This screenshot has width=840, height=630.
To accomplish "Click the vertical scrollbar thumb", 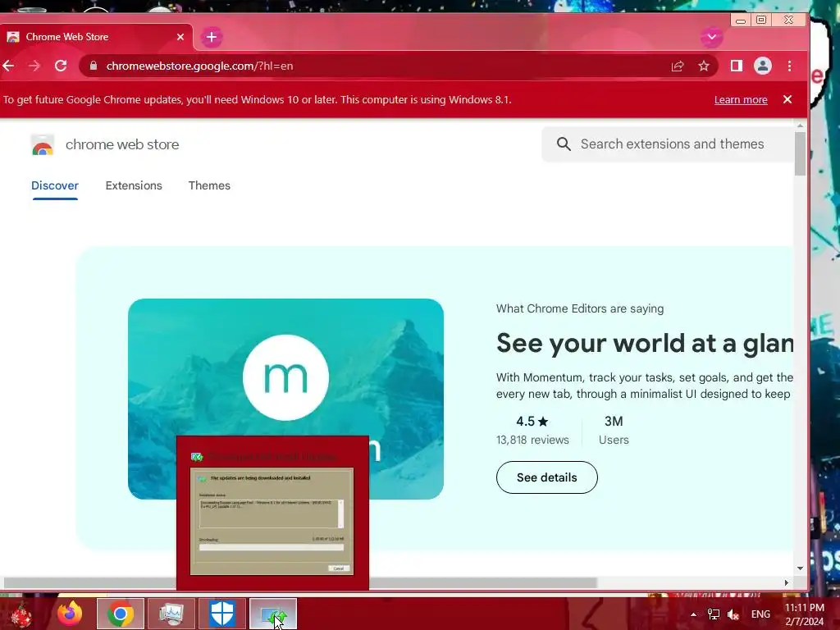I will tap(800, 153).
